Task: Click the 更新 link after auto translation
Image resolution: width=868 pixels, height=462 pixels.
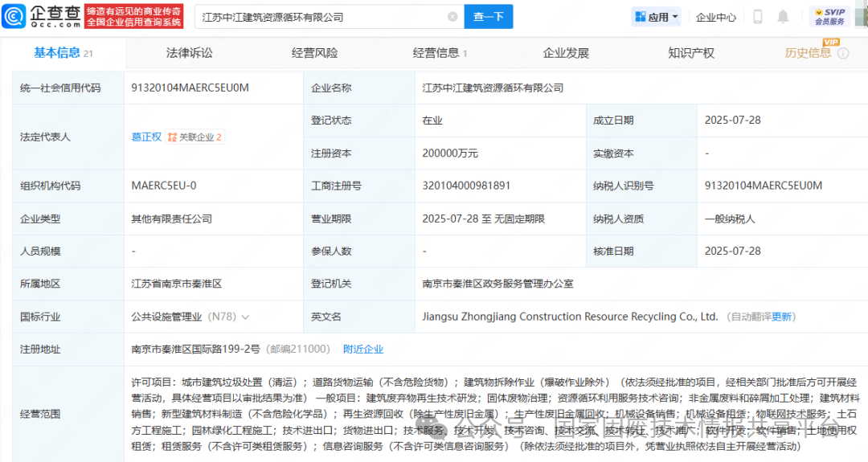Action: coord(781,317)
